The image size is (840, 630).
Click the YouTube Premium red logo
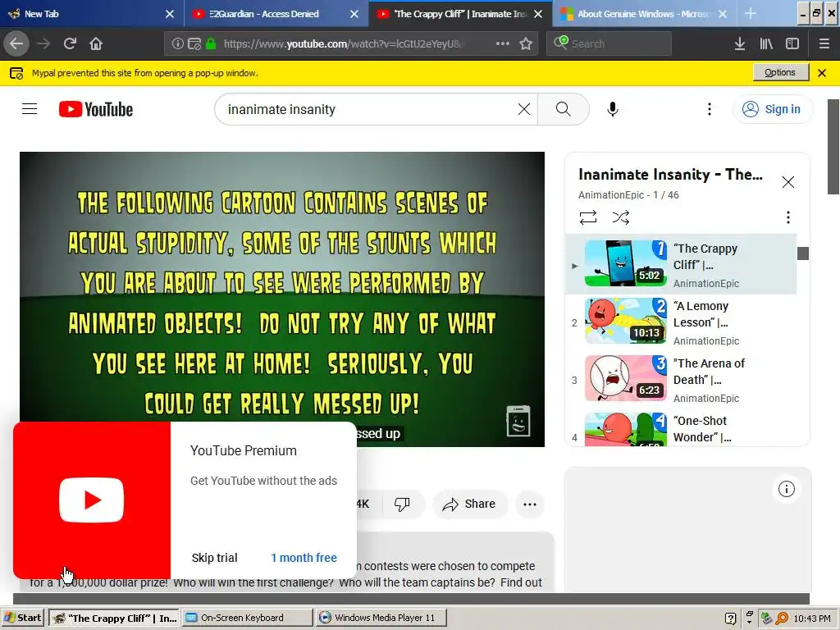[92, 500]
